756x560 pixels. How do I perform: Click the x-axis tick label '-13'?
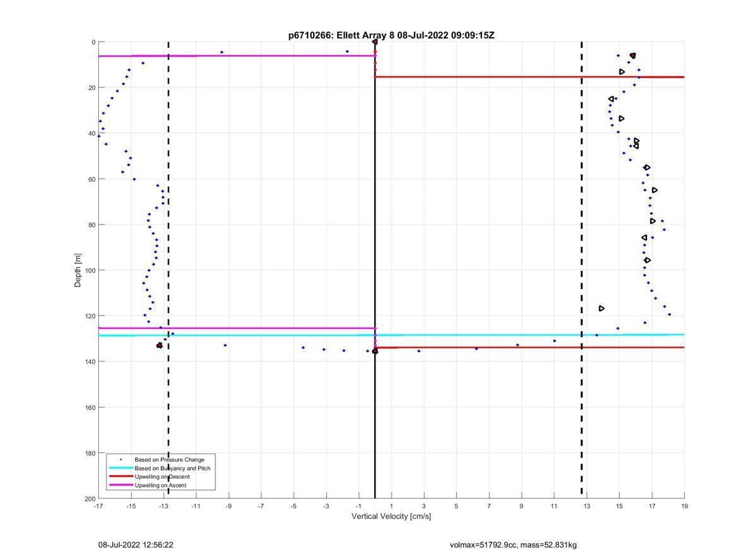coord(163,506)
